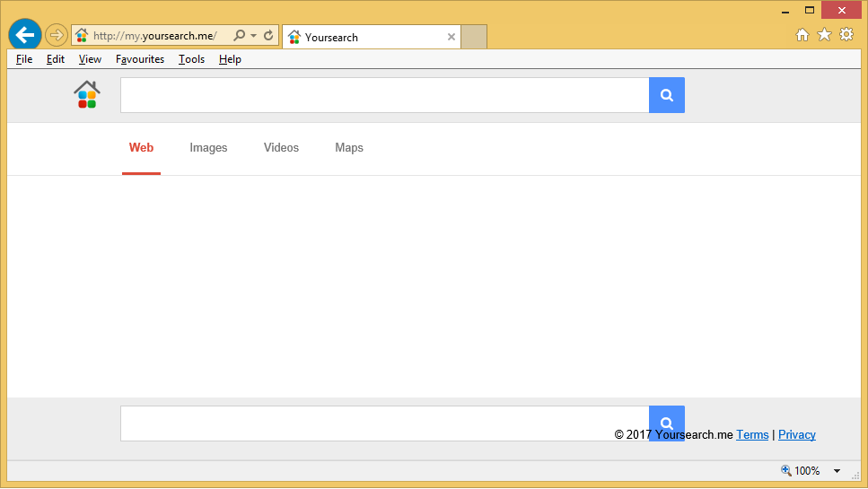
Task: Open the browser Home icon
Action: point(802,35)
